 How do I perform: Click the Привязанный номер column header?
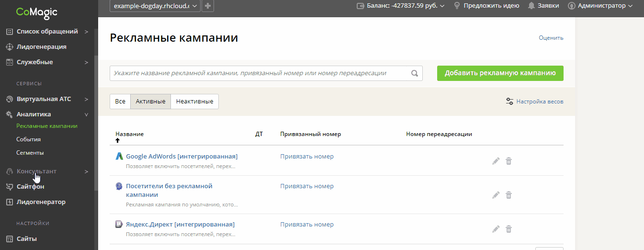point(310,134)
